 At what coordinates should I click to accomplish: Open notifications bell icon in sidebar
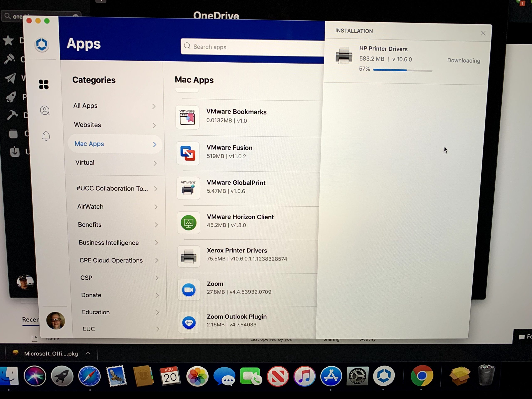tap(46, 136)
